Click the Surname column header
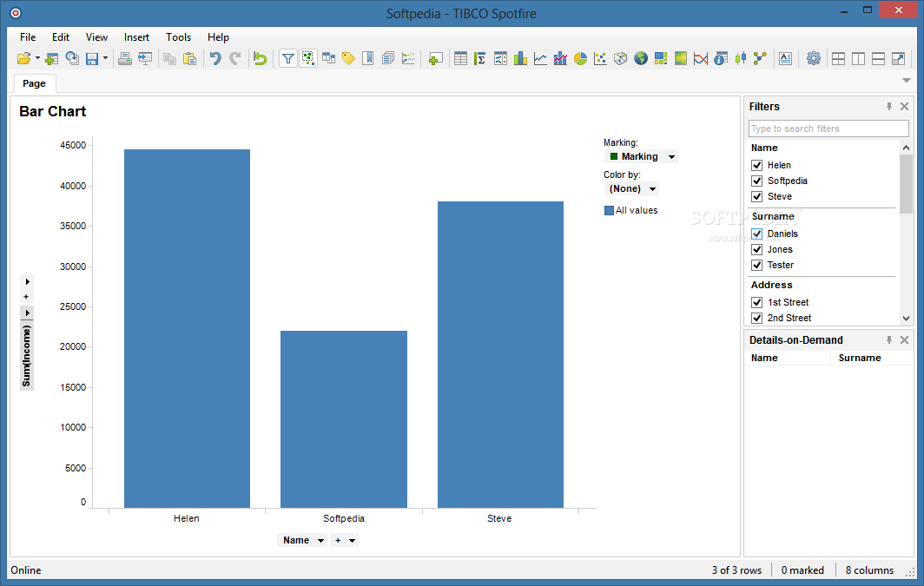Image resolution: width=924 pixels, height=586 pixels. [x=860, y=358]
